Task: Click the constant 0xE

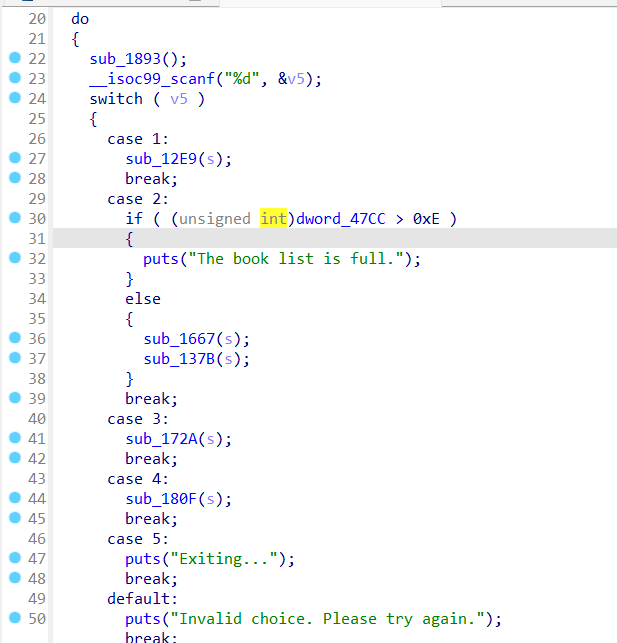Action: pos(426,219)
